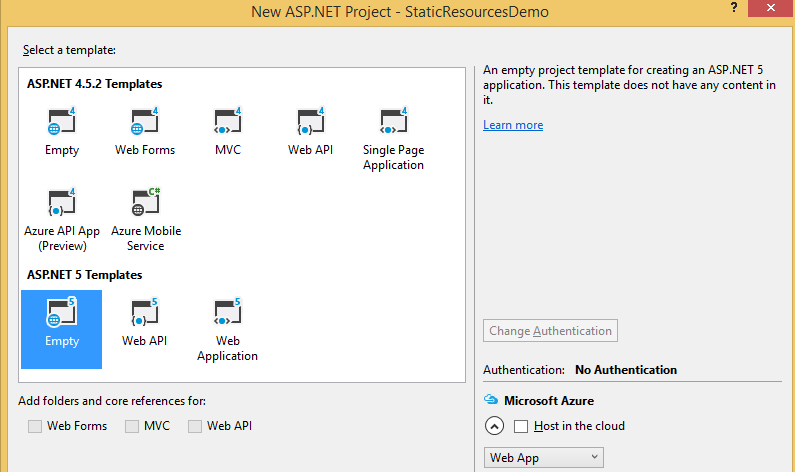Tick the MVC core references checkbox
Image resolution: width=795 pixels, height=472 pixels.
pyautogui.click(x=133, y=426)
